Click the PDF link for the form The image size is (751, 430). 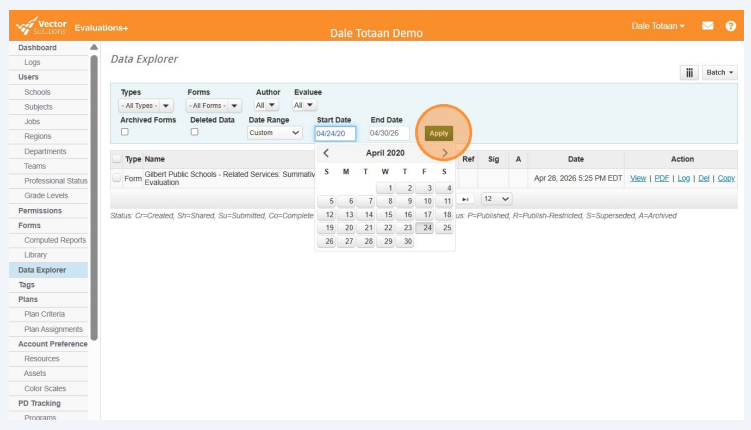tap(661, 178)
